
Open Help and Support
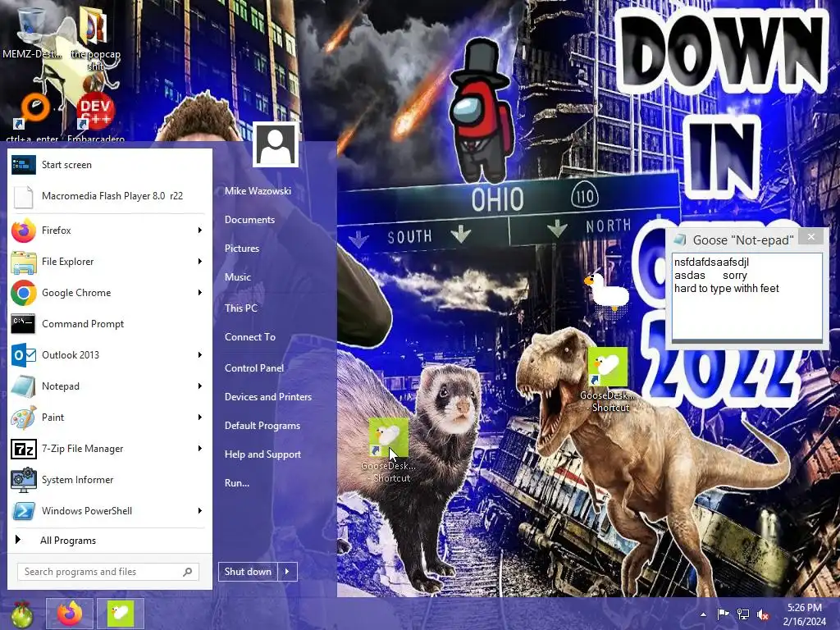point(262,454)
